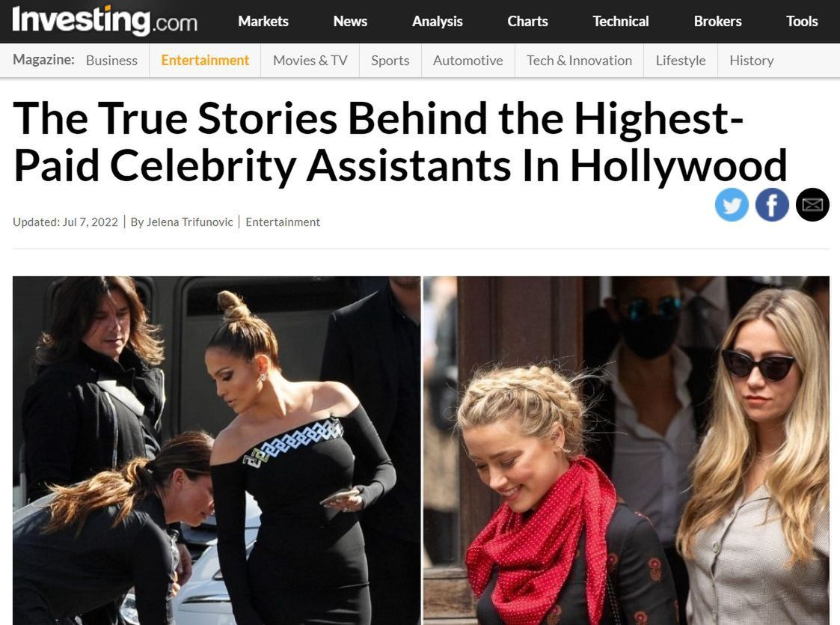Open the News menu
This screenshot has width=840, height=625.
[x=350, y=22]
